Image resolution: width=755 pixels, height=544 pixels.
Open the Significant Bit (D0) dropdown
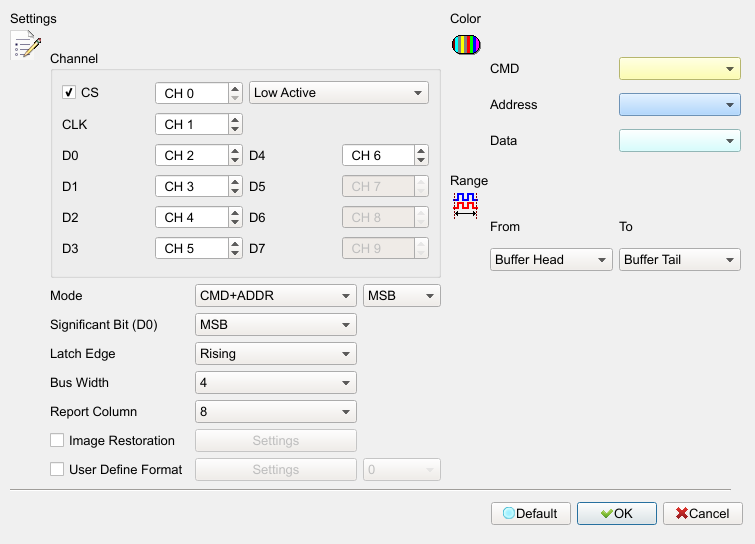click(x=275, y=324)
